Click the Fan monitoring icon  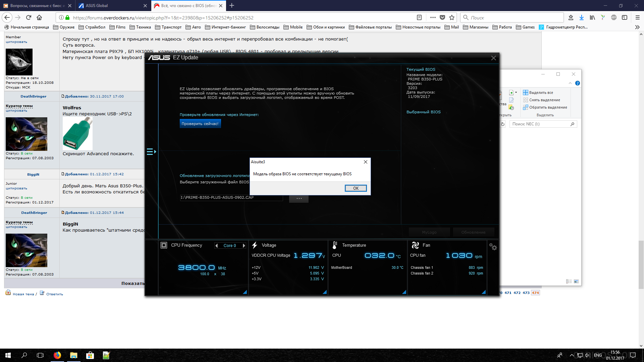(x=415, y=245)
